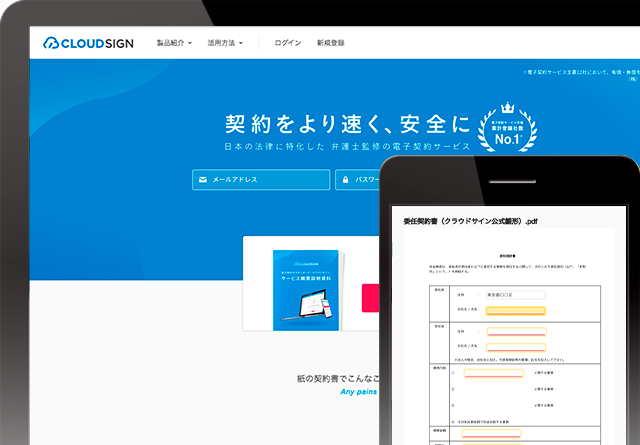Open the service overview brochure thumbnail
Image resolution: width=640 pixels, height=445 pixels.
coord(306,287)
